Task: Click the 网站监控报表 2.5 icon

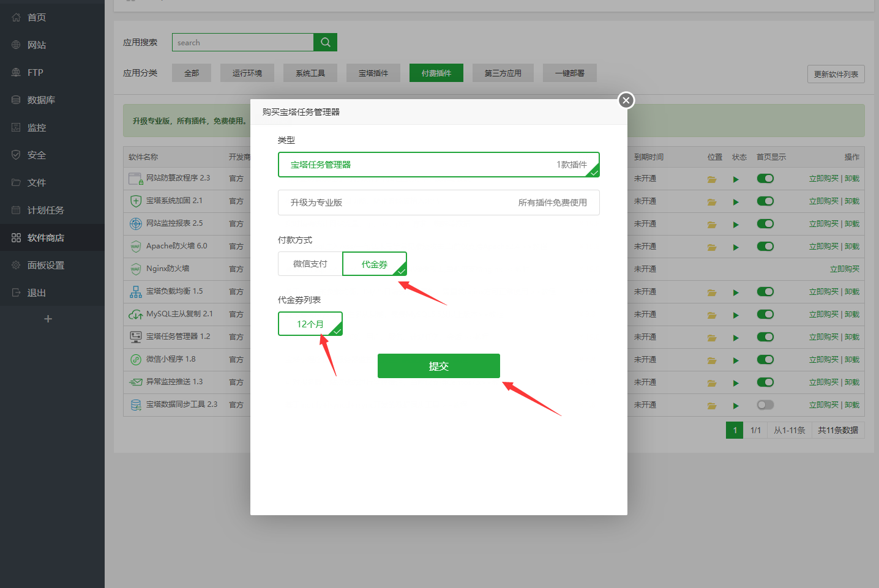Action: [136, 223]
